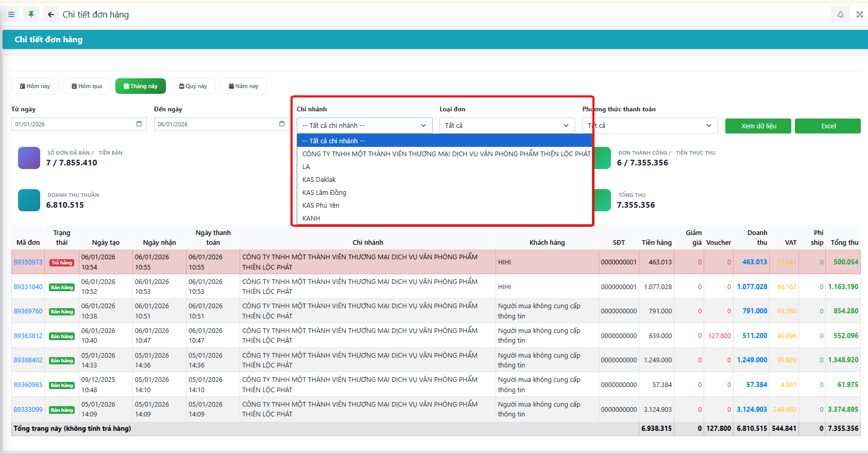This screenshot has height=453, width=868.
Task: Choose KAS Daklak branch option
Action: (319, 180)
